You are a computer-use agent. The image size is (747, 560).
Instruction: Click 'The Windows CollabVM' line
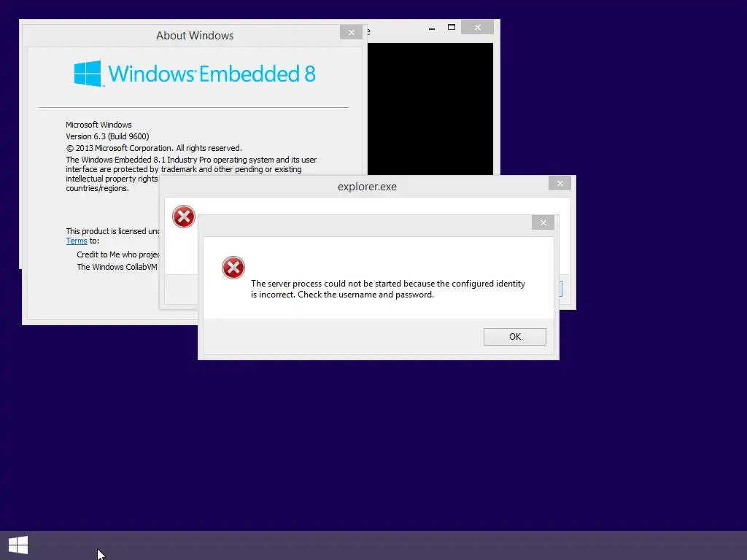(117, 267)
